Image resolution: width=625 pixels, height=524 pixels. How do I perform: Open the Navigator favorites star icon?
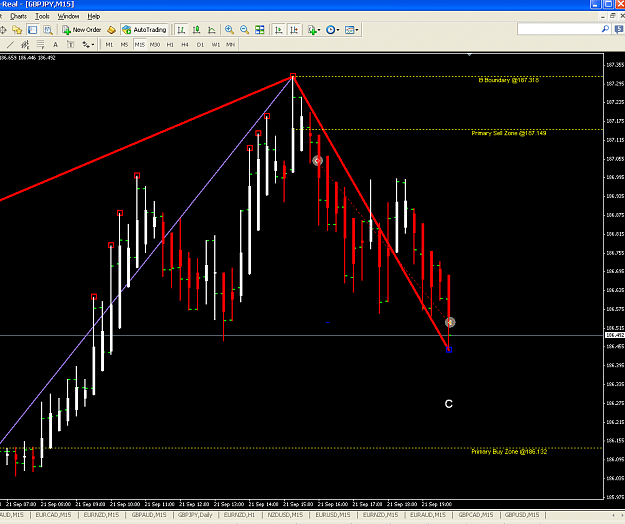coord(17,30)
